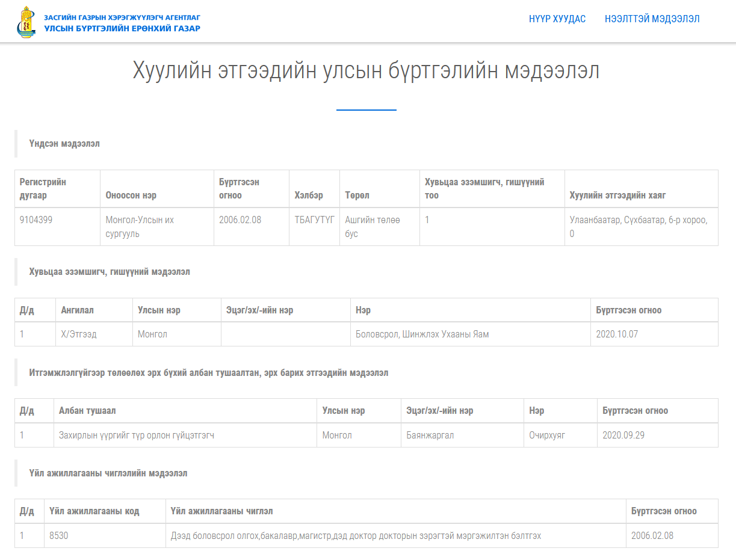
Task: Open the НҮҮР ХУУДАС menu link
Action: [557, 19]
